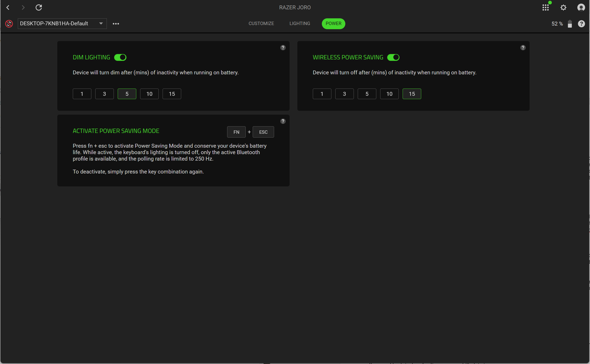Show help for Activate Power Saving Mode
This screenshot has width=590, height=364.
283,121
